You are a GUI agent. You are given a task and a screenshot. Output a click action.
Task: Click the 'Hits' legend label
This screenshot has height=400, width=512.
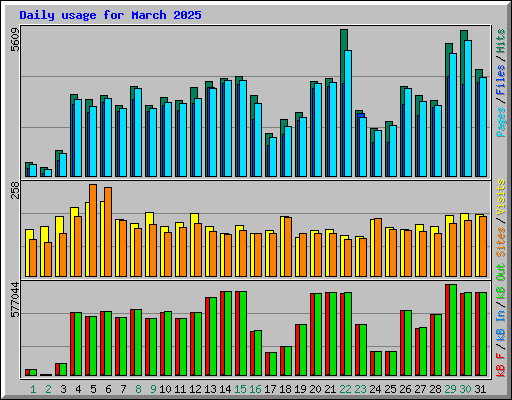(501, 41)
